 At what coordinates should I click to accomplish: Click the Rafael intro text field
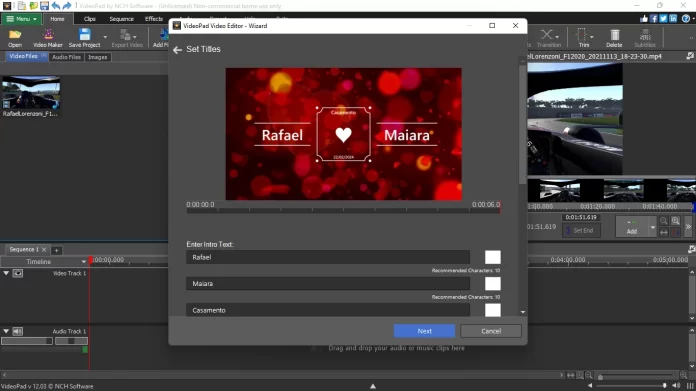point(328,257)
